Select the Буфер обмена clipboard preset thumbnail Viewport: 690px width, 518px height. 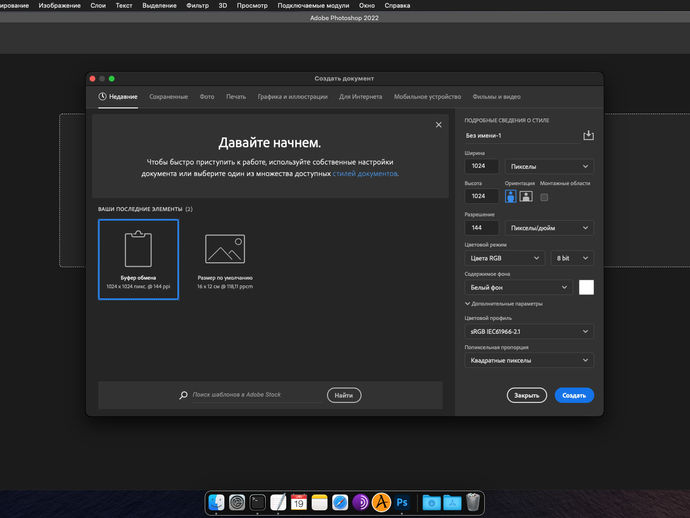(138, 259)
